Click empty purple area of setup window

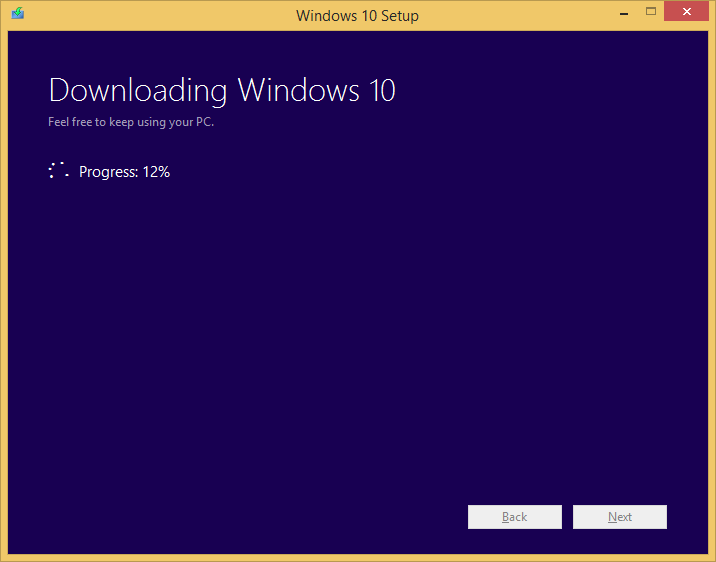click(x=360, y=330)
